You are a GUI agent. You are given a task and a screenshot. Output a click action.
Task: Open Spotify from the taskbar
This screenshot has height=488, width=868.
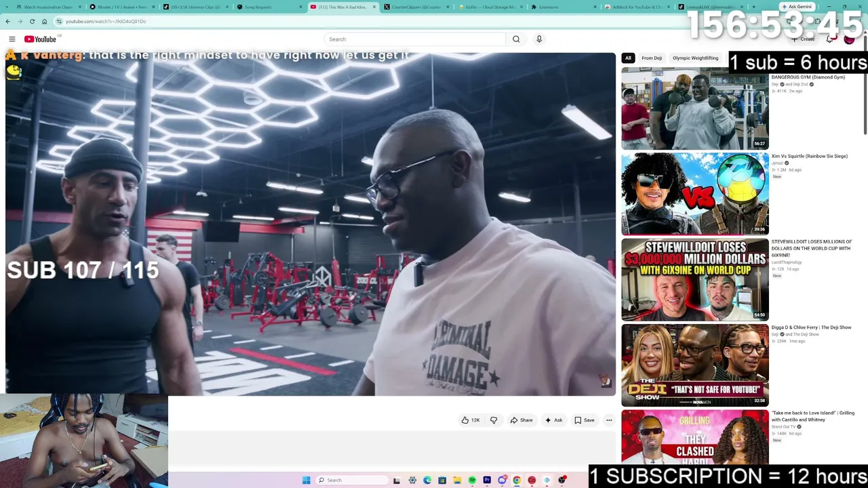click(472, 481)
